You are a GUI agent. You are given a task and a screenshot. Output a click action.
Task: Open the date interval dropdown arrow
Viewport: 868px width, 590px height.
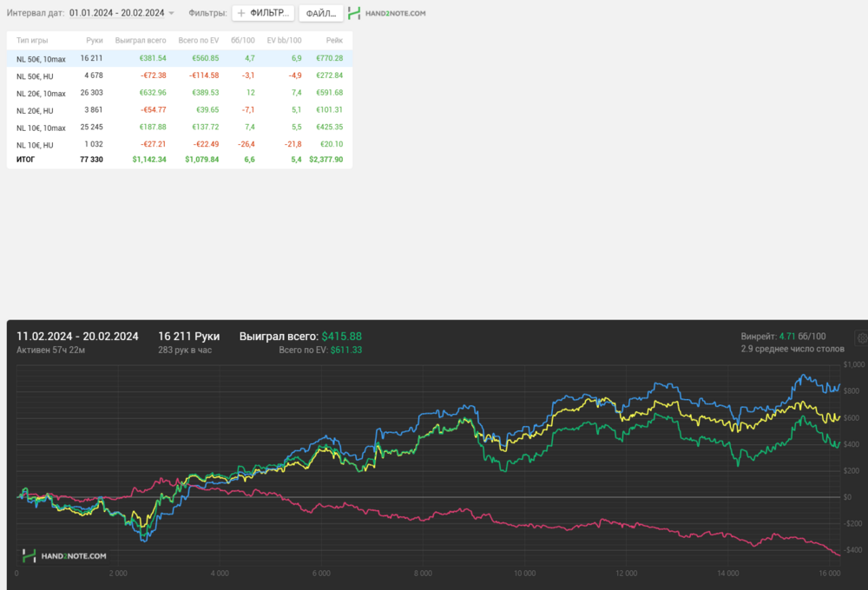172,13
